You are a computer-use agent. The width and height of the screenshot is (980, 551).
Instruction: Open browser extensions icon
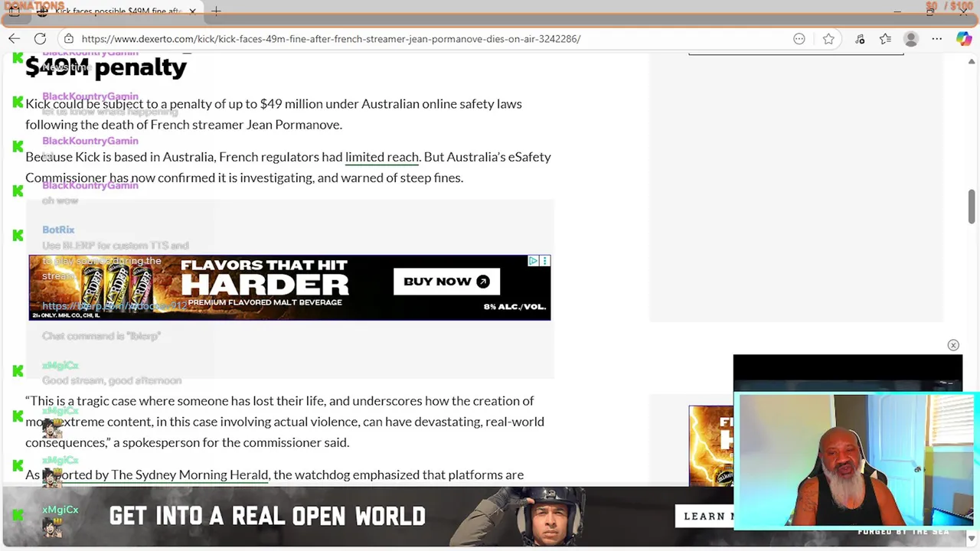pyautogui.click(x=860, y=38)
